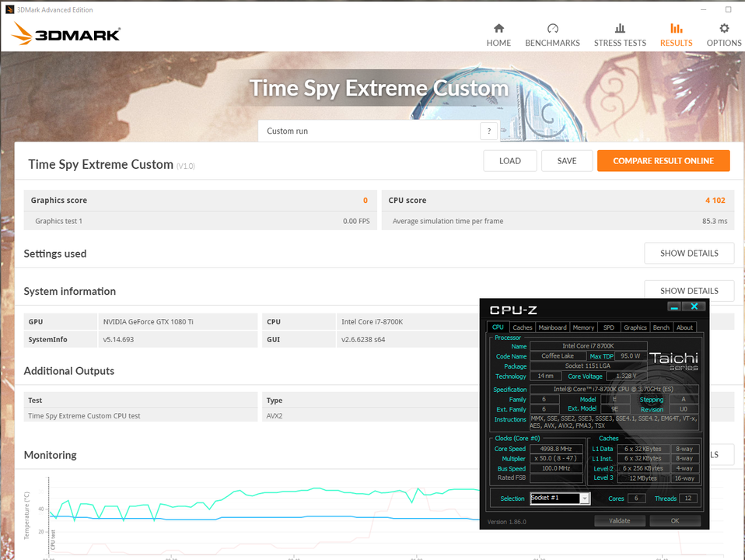Click the Taichi series logo in CPU-Z
Screen dimensions: 745x560
(673, 361)
